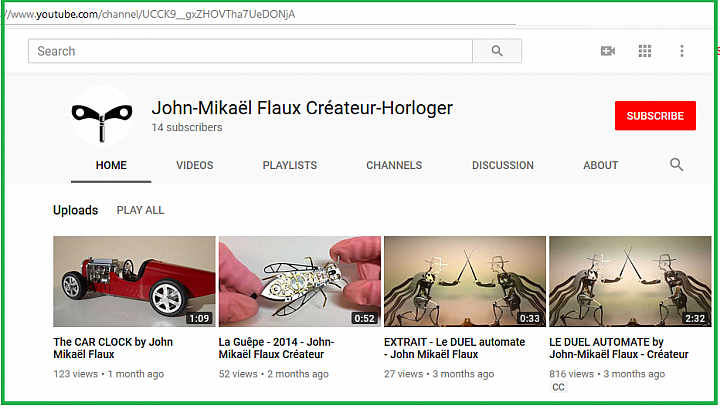This screenshot has height=409, width=720.
Task: Click the search magnifier button
Action: pyautogui.click(x=497, y=51)
